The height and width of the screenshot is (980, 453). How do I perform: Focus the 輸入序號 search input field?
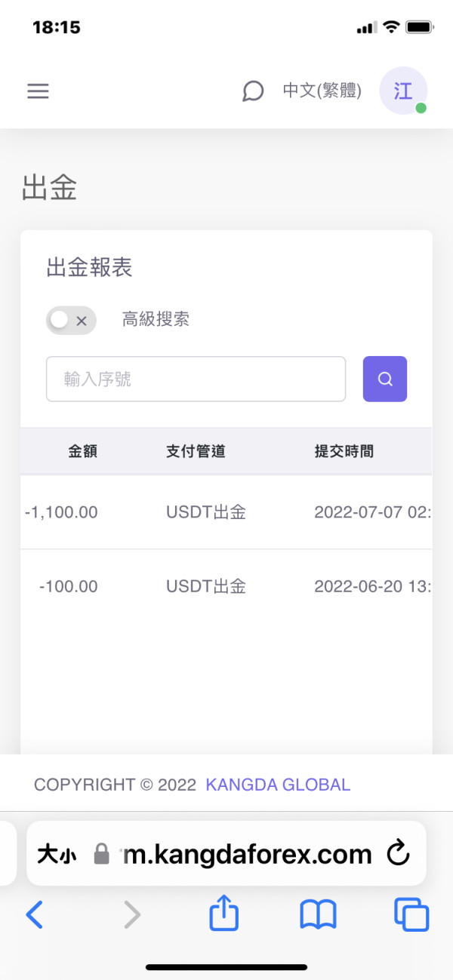coord(196,379)
